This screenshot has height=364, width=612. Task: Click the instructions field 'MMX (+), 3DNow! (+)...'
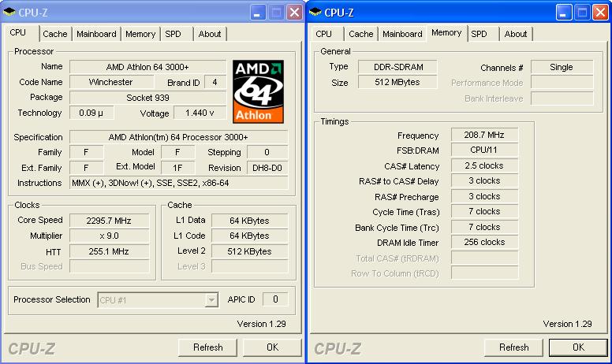coord(178,183)
